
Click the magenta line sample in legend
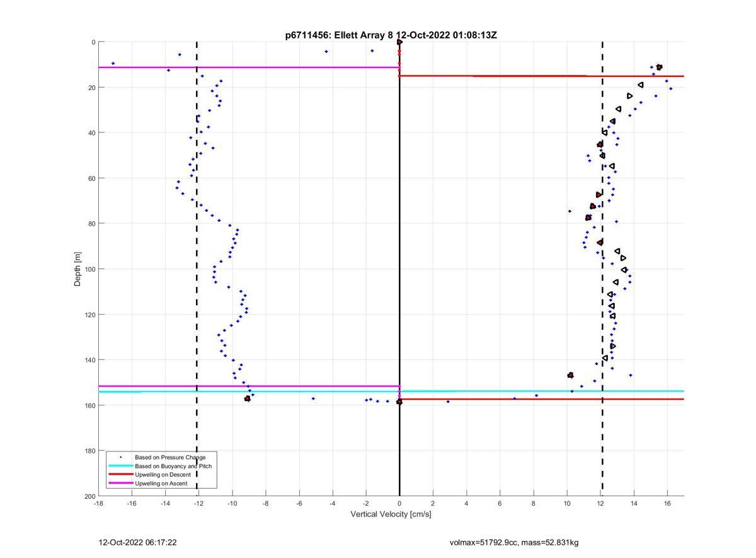(x=120, y=484)
